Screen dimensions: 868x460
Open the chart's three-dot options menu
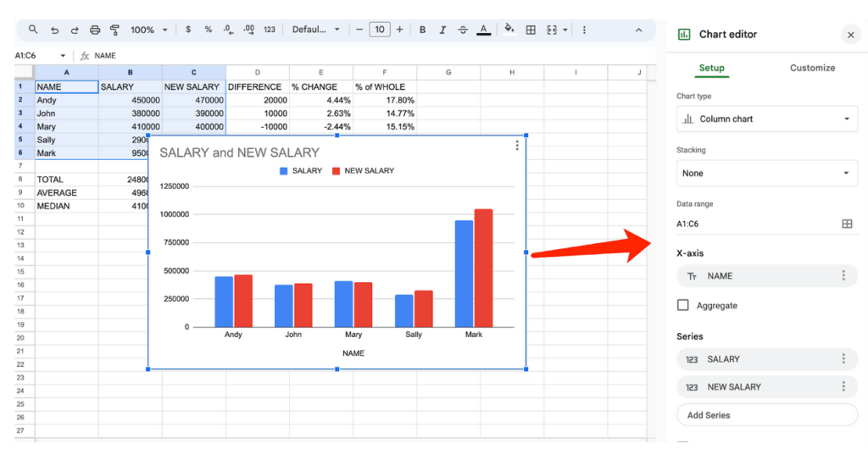pyautogui.click(x=517, y=146)
